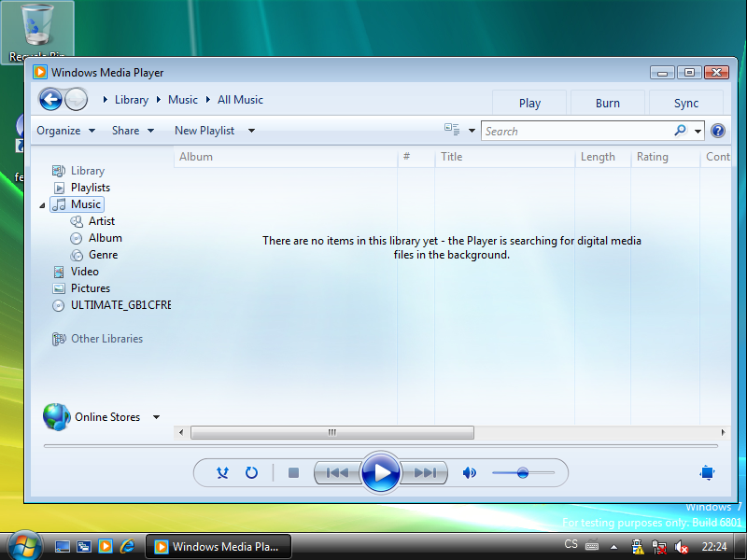Click Library in the breadcrumb
This screenshot has width=747, height=560.
[x=132, y=100]
